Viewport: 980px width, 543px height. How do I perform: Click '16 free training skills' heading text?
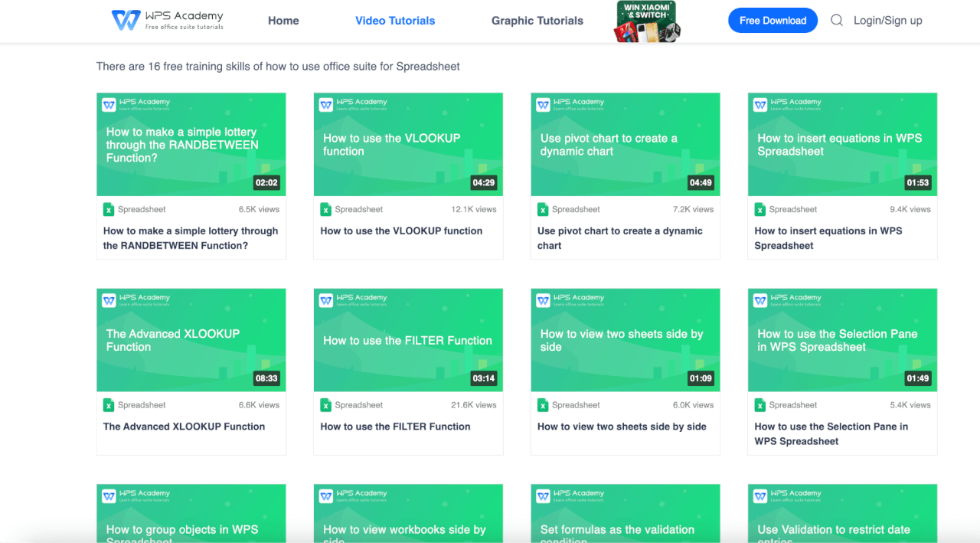tap(278, 67)
